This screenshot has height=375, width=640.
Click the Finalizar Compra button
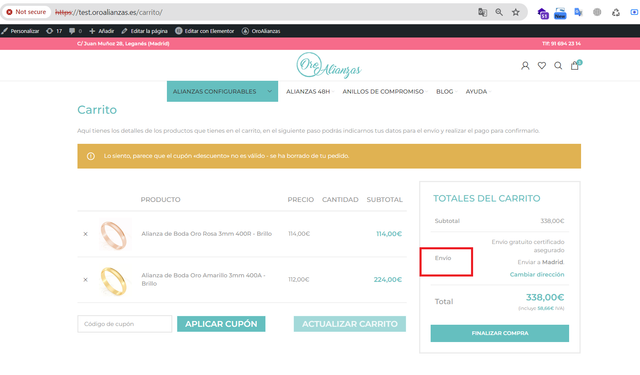(500, 333)
